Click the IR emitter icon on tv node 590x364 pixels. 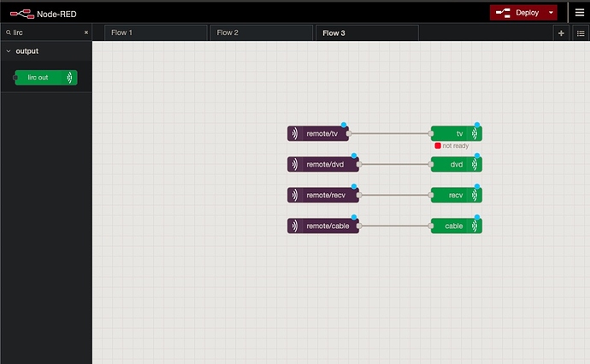[x=475, y=133]
